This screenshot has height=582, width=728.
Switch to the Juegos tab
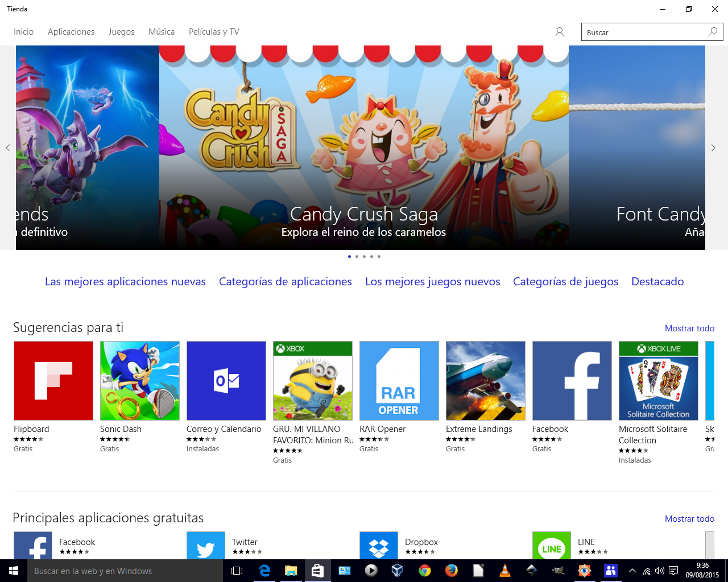click(121, 32)
